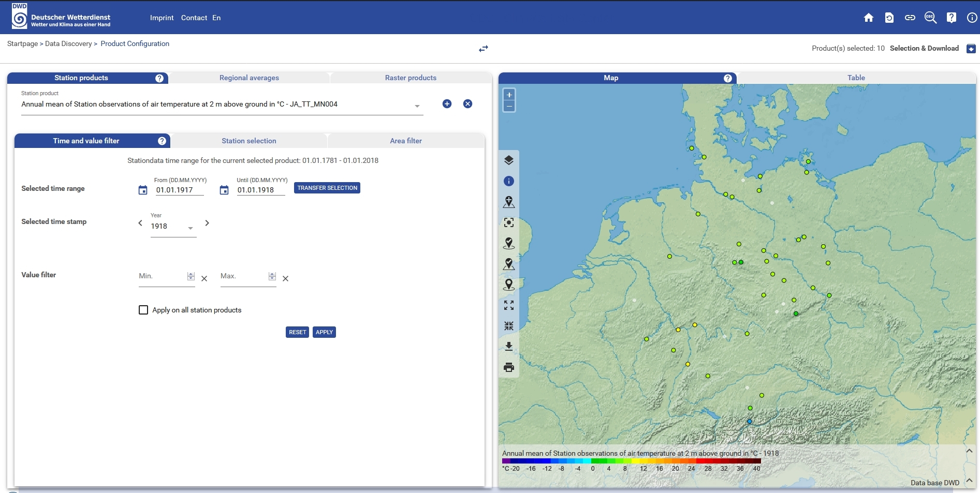This screenshot has height=493, width=980.
Task: Collapse the map legend with chevron
Action: pos(969,451)
